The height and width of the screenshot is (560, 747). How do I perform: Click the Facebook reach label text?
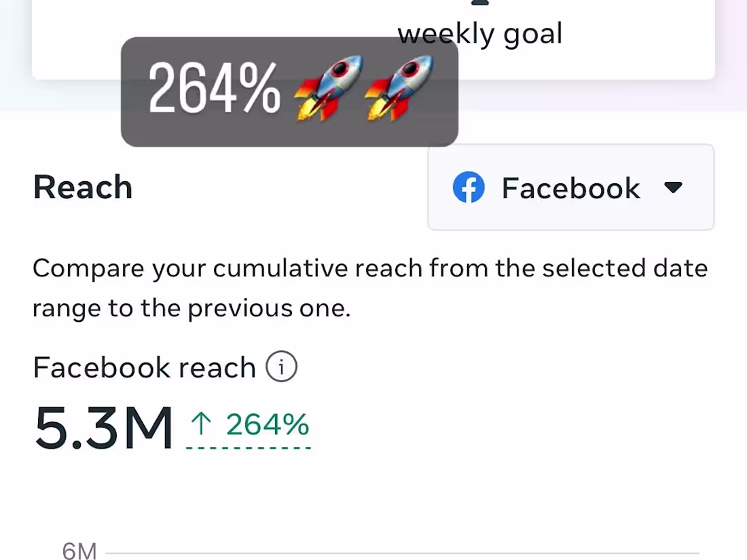(x=144, y=368)
